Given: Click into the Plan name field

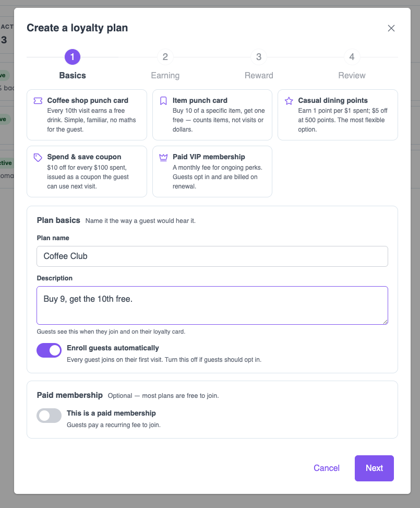Looking at the screenshot, I should pyautogui.click(x=212, y=256).
